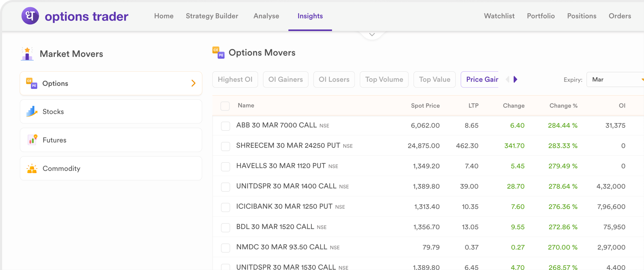Expand the chevron below the navigation bar

click(x=372, y=35)
